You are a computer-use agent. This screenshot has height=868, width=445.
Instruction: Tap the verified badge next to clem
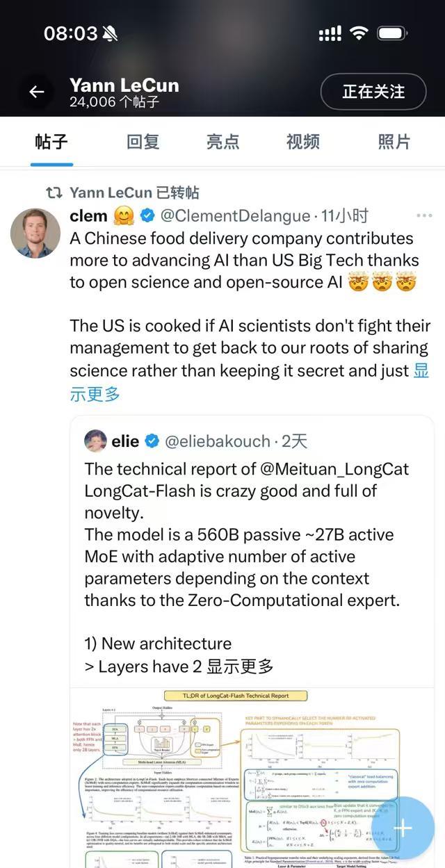coord(147,216)
